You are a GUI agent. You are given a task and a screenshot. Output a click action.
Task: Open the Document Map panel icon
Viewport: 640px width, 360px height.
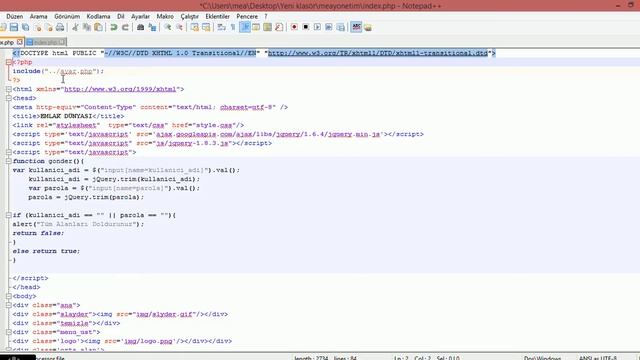pyautogui.click(x=267, y=27)
